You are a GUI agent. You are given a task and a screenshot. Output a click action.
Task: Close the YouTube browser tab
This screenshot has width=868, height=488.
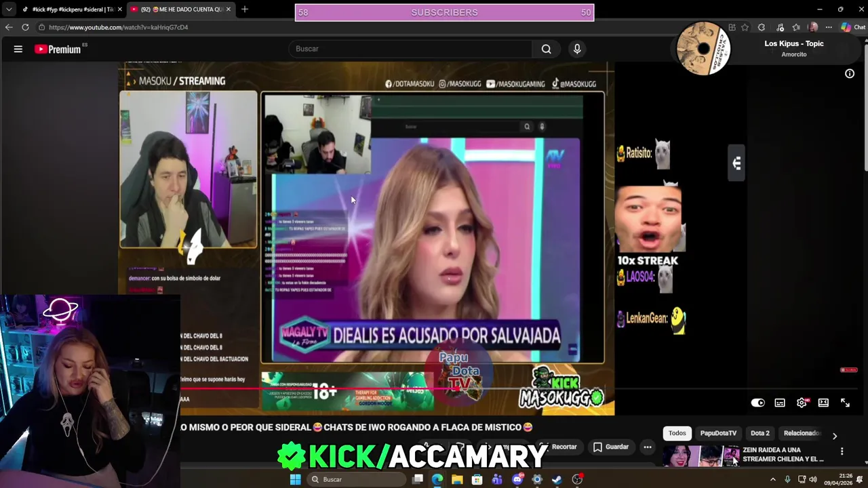point(229,9)
